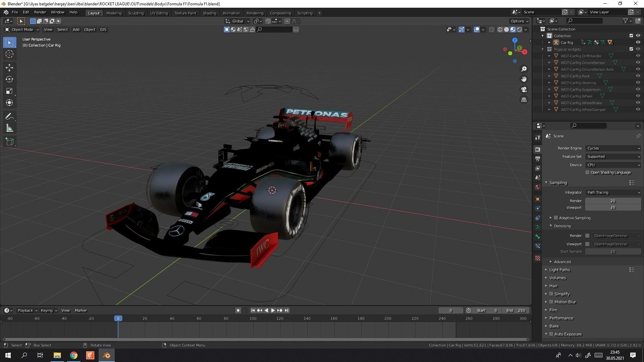The height and width of the screenshot is (362, 644).
Task: Open the View Layer properties tab icon
Action: coord(538,168)
